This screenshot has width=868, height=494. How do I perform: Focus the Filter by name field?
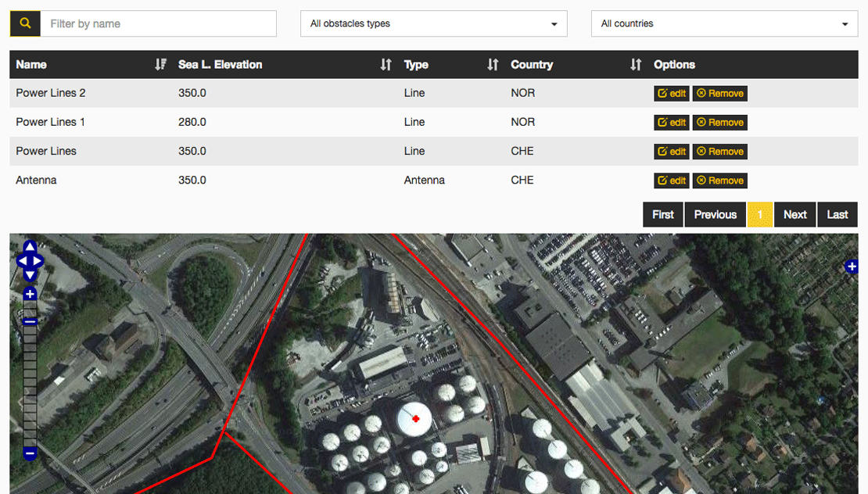(x=158, y=23)
